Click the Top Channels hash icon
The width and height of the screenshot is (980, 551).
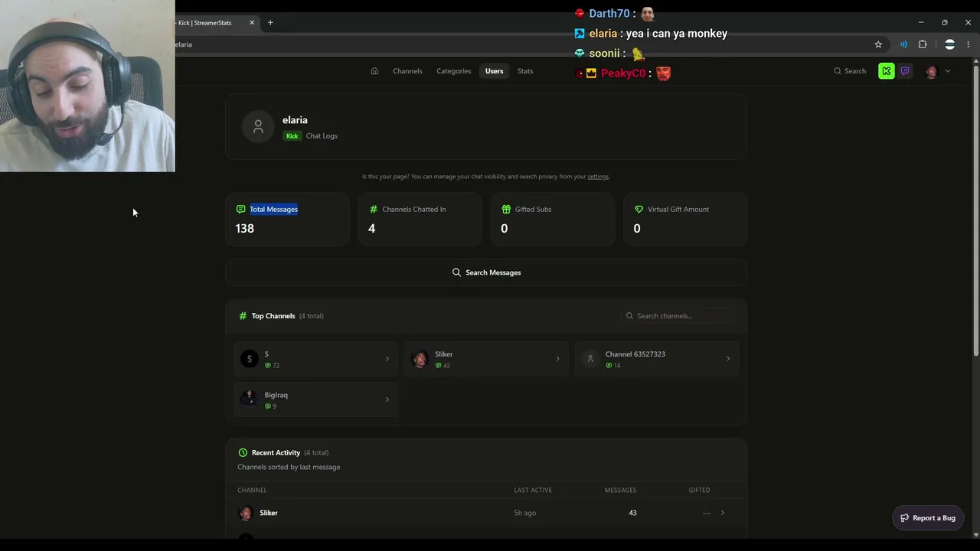click(243, 316)
